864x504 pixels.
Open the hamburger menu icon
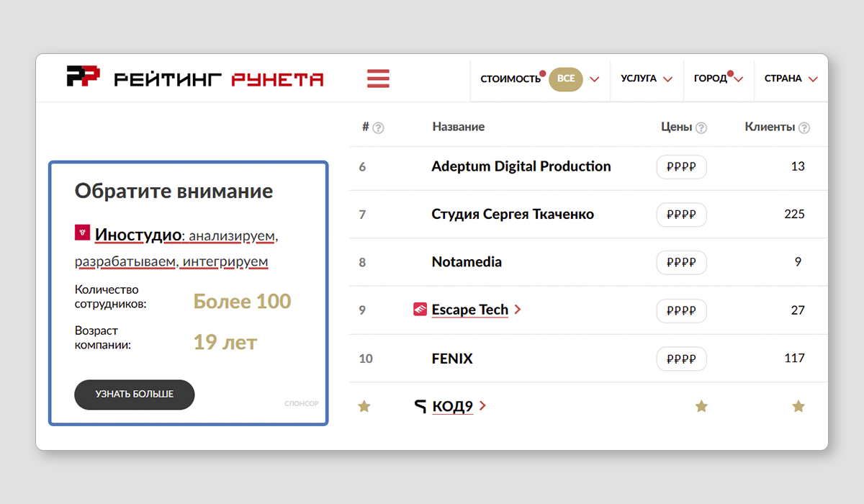[x=378, y=78]
